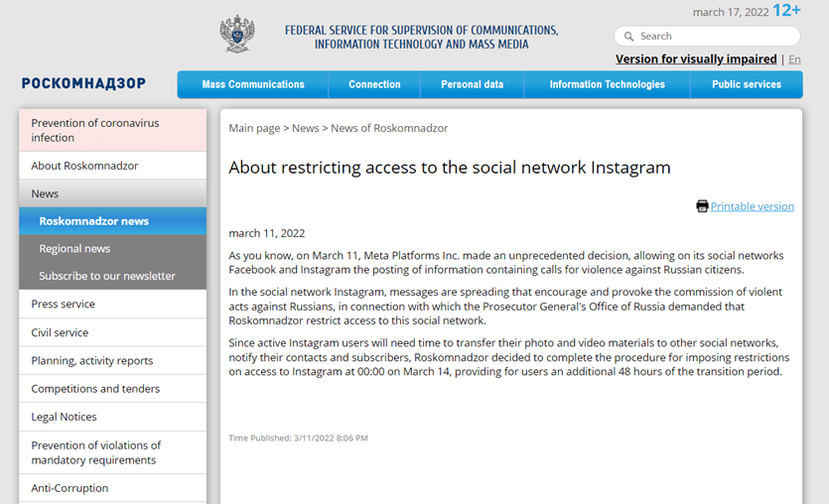The height and width of the screenshot is (504, 829).
Task: Click the search magnifier icon
Action: tap(628, 37)
